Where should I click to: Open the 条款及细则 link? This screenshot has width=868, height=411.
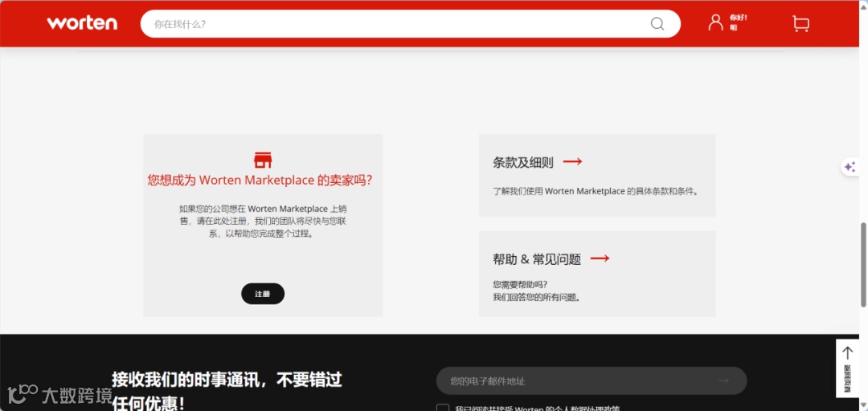coord(523,163)
